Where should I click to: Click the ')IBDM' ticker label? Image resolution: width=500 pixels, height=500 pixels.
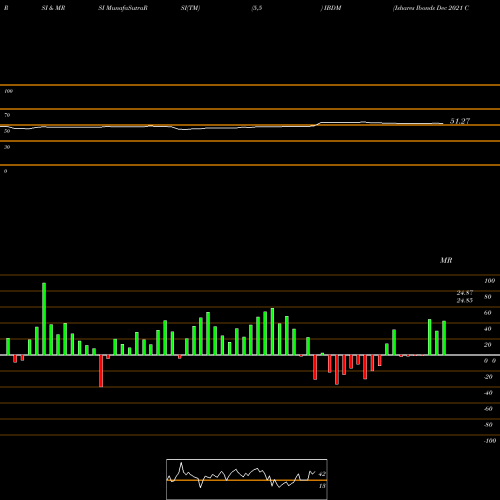331,8
